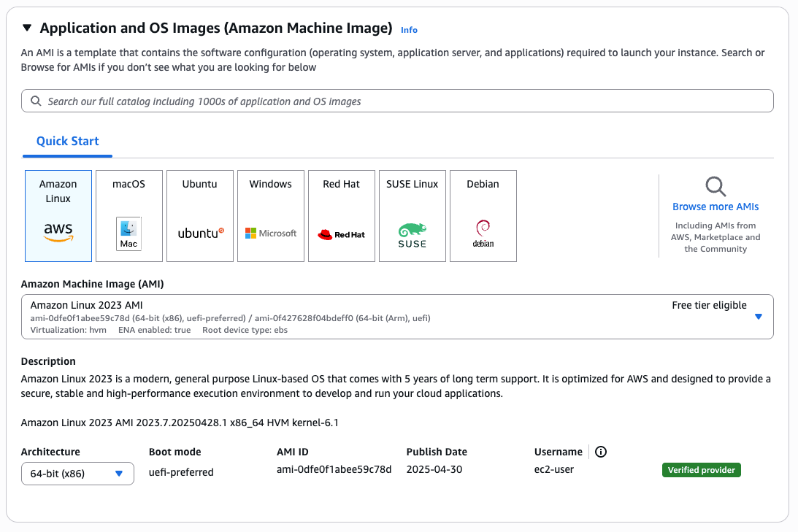
Task: Click the Red Hat logo icon
Action: (342, 234)
